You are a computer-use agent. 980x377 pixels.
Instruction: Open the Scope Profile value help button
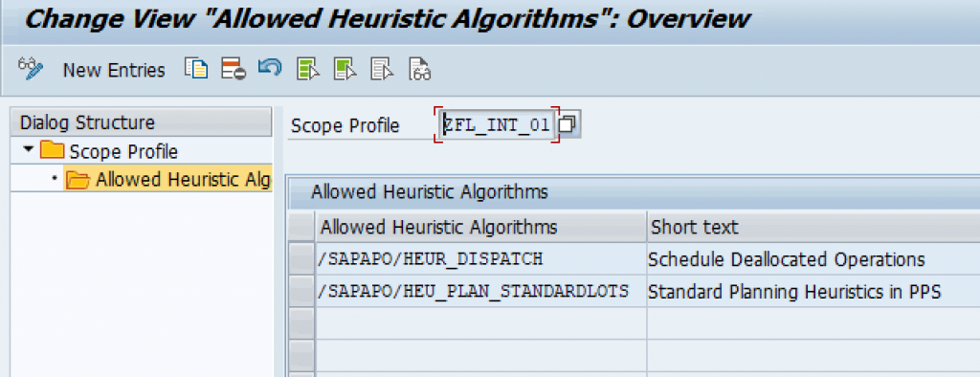click(x=568, y=124)
